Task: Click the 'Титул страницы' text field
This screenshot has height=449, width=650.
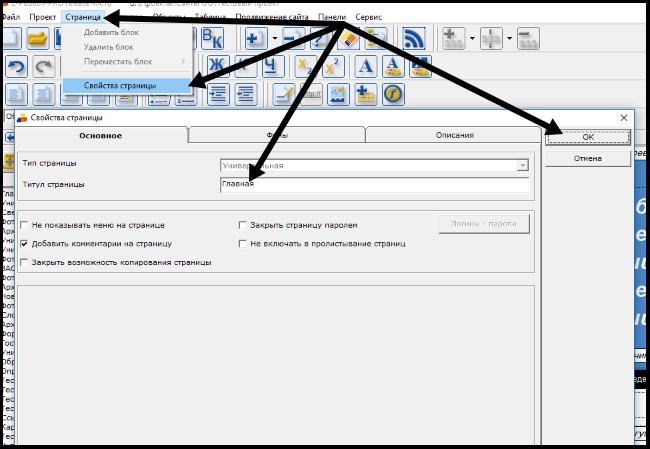Action: tap(374, 184)
